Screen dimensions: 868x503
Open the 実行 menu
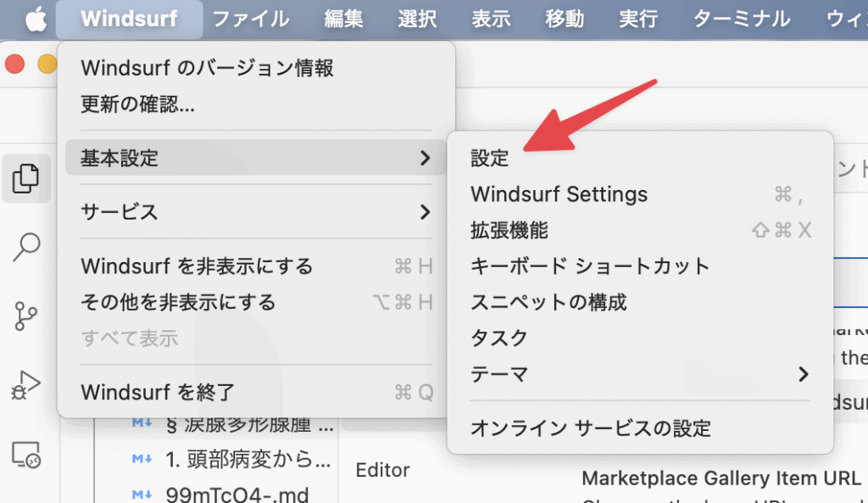[638, 20]
